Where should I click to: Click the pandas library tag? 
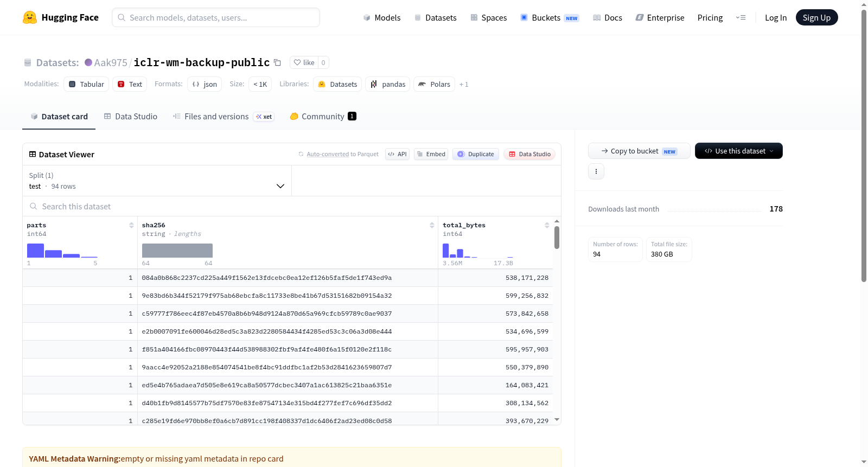(388, 84)
